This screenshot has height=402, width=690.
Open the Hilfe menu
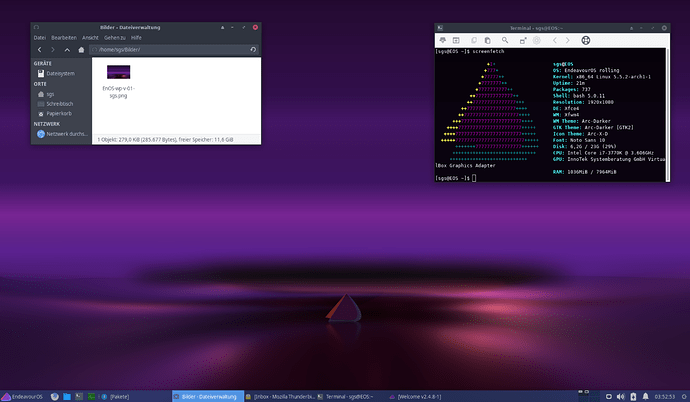pyautogui.click(x=136, y=37)
